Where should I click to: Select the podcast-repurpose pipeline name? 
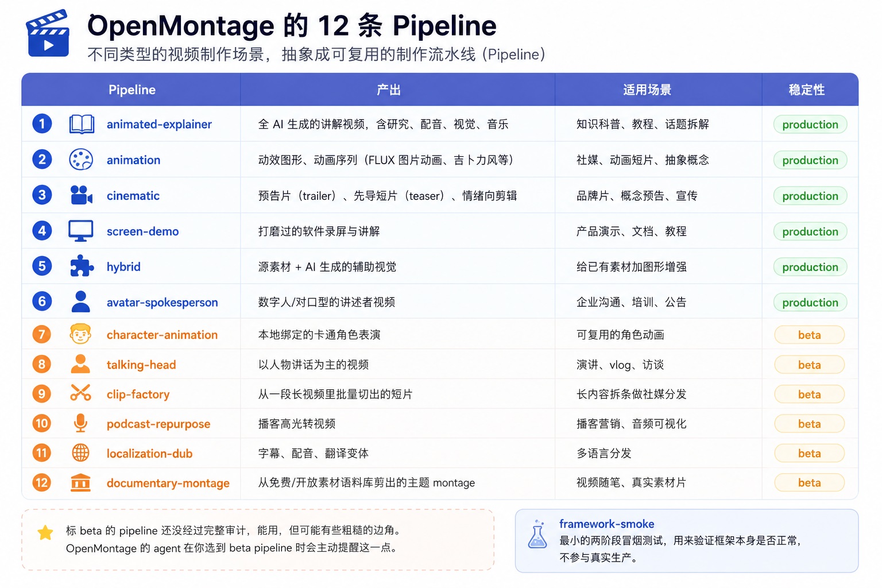coord(158,424)
